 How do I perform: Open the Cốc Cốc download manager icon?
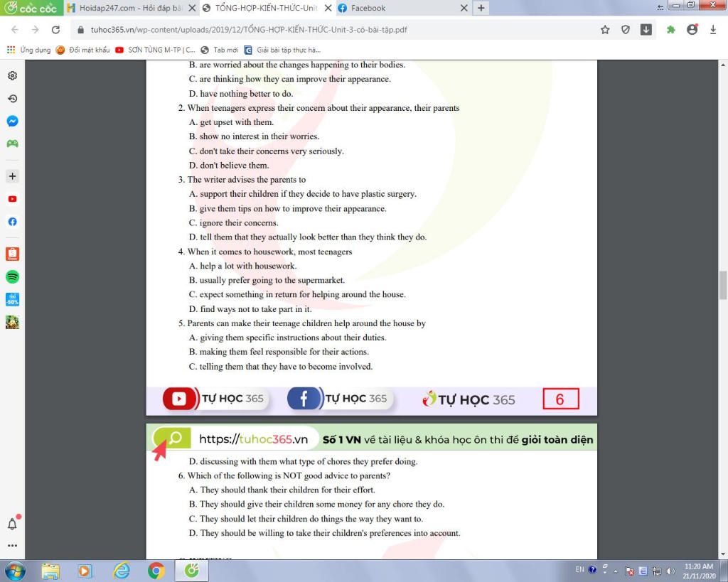[646, 30]
